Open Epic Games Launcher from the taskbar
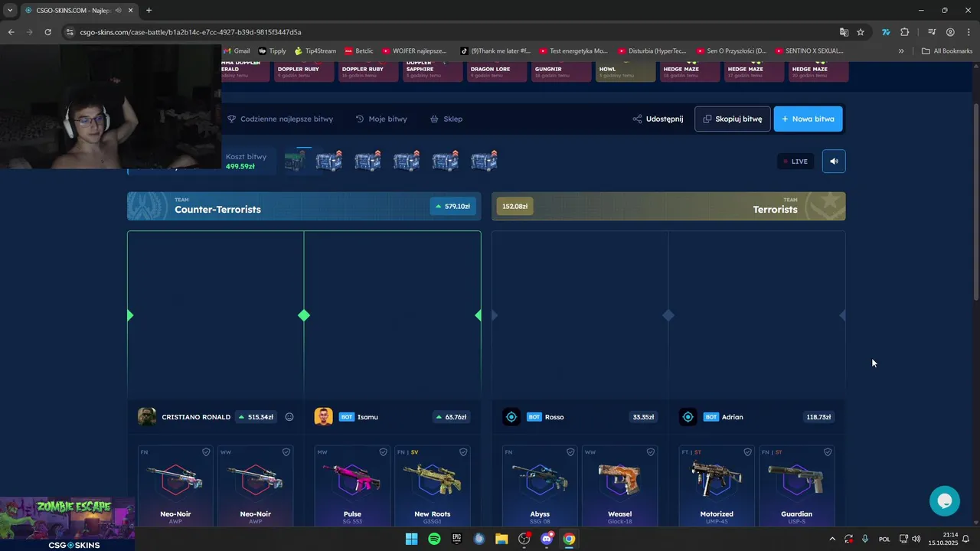980x551 pixels. 457,539
